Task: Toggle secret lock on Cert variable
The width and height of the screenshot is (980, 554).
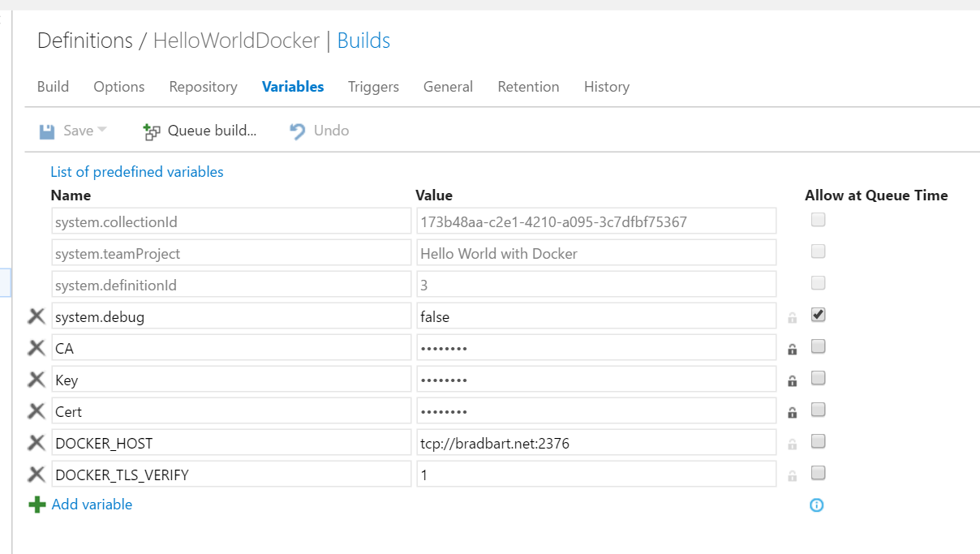Action: click(x=792, y=412)
